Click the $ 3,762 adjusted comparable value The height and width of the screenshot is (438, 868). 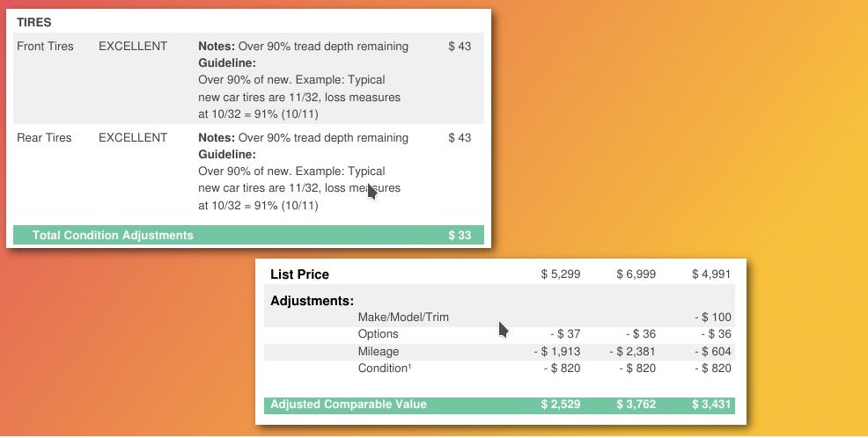point(636,405)
